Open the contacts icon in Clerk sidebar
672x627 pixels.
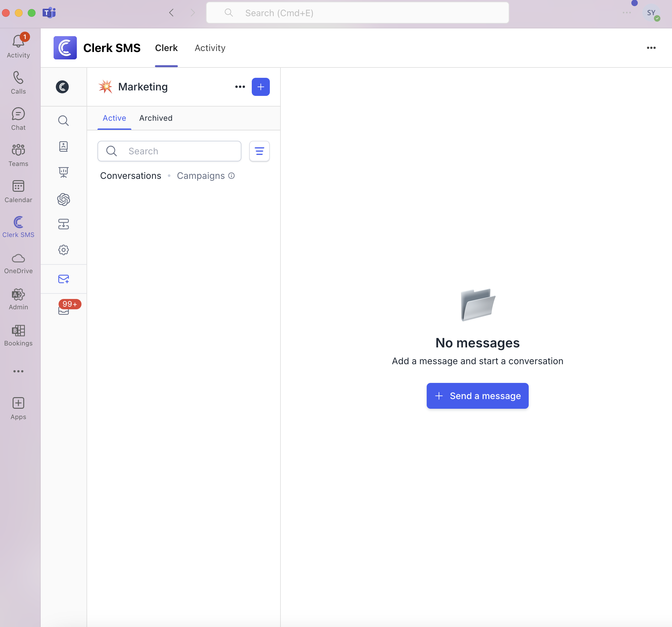(x=63, y=147)
